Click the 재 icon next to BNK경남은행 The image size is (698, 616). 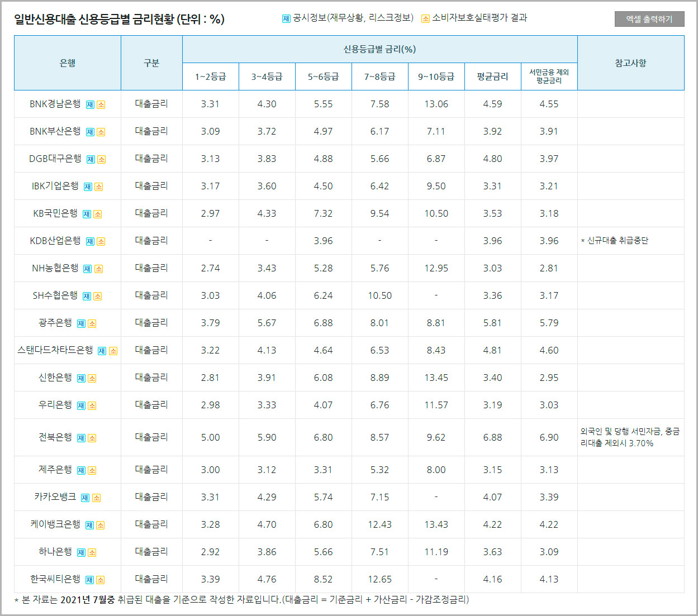(90, 104)
